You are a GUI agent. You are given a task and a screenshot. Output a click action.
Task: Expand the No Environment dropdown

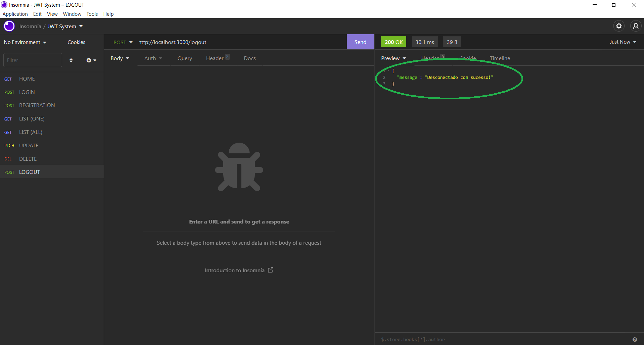click(25, 42)
